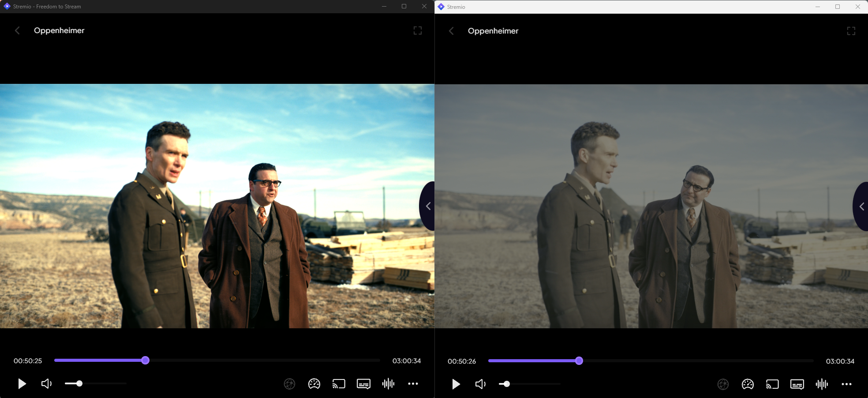Enter fullscreen in right Stremio window
Viewport: 868px width, 398px height.
pos(851,31)
